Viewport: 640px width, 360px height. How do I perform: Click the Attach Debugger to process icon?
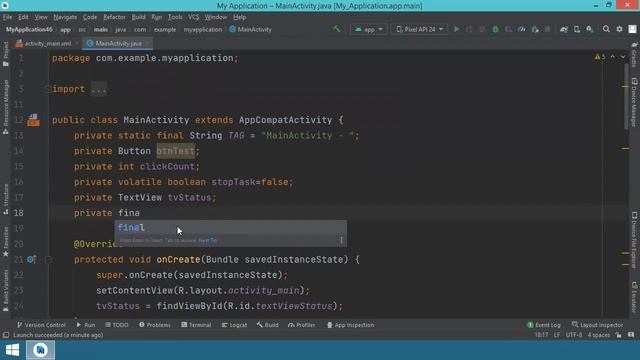(x=535, y=29)
